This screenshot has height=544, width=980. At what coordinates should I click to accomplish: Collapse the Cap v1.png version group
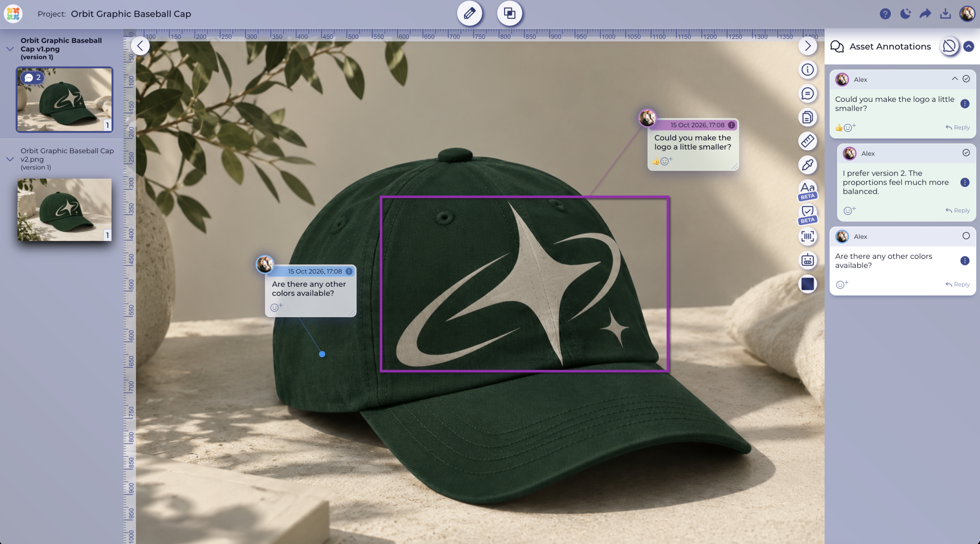click(10, 49)
